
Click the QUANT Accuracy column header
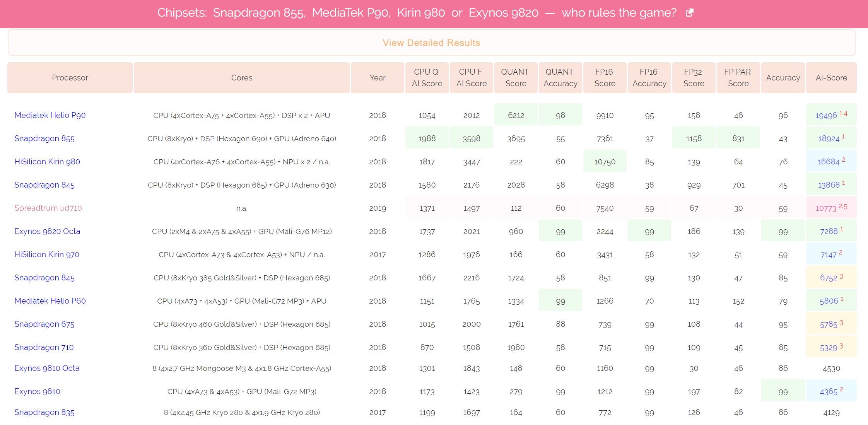tap(560, 78)
